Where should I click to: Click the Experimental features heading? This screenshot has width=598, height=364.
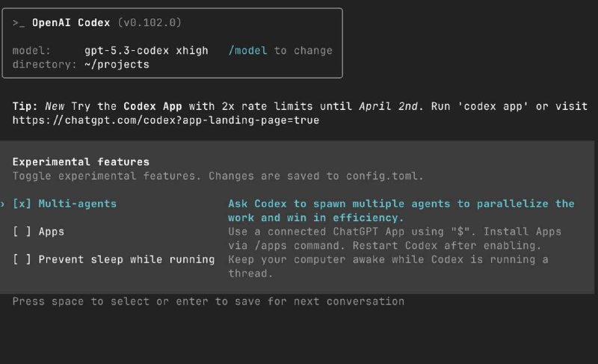pos(81,161)
